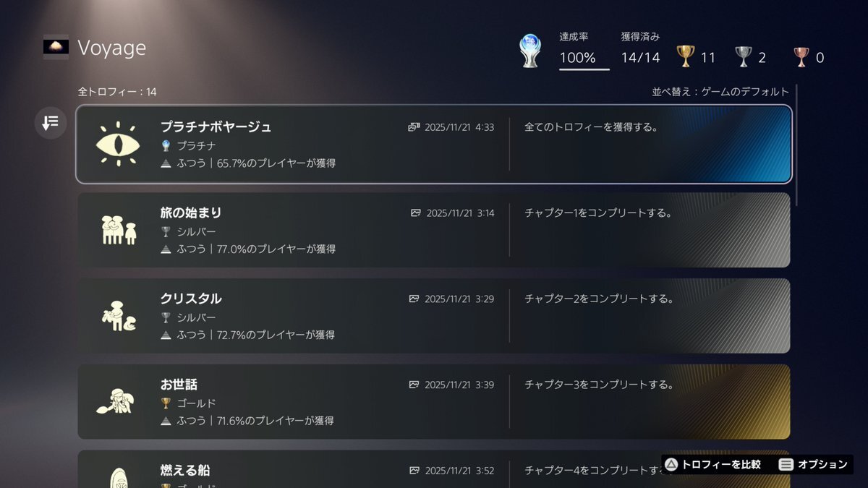Click the trophy list scrollbar
This screenshot has height=488, width=868.
[x=796, y=145]
